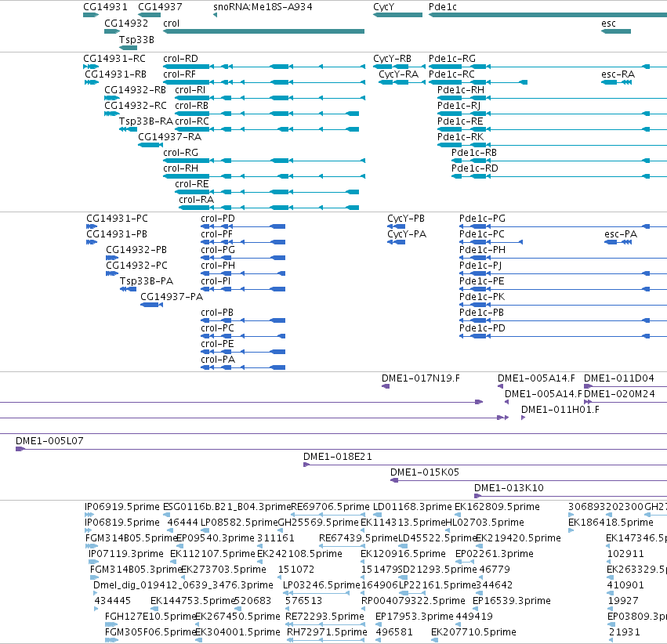
Task: Click transcript label esc-RA
Action: (x=618, y=74)
